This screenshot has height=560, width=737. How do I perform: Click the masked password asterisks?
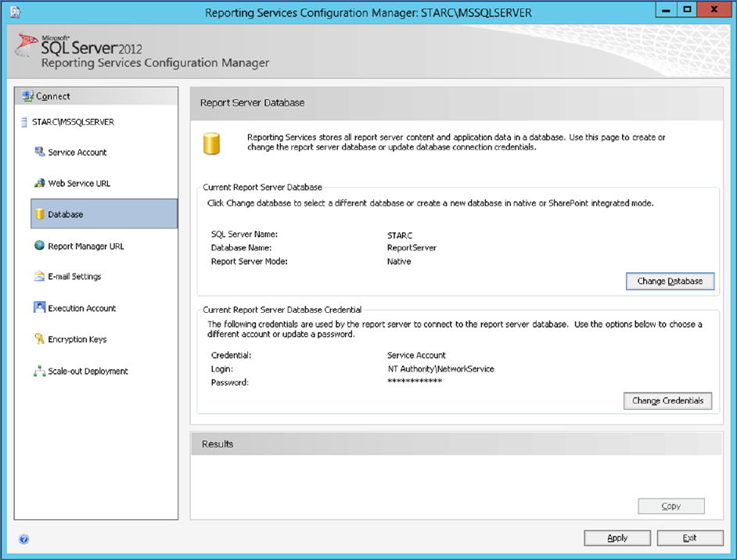pyautogui.click(x=415, y=381)
